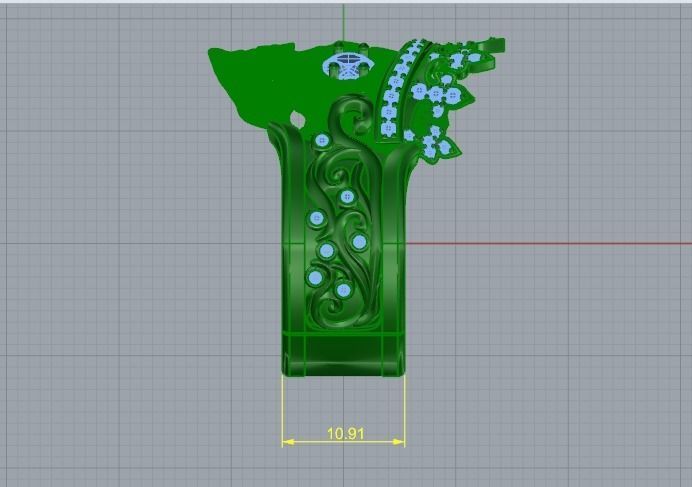This screenshot has width=692, height=487.
Task: Click the green Y-axis line above the model
Action: coord(344,23)
